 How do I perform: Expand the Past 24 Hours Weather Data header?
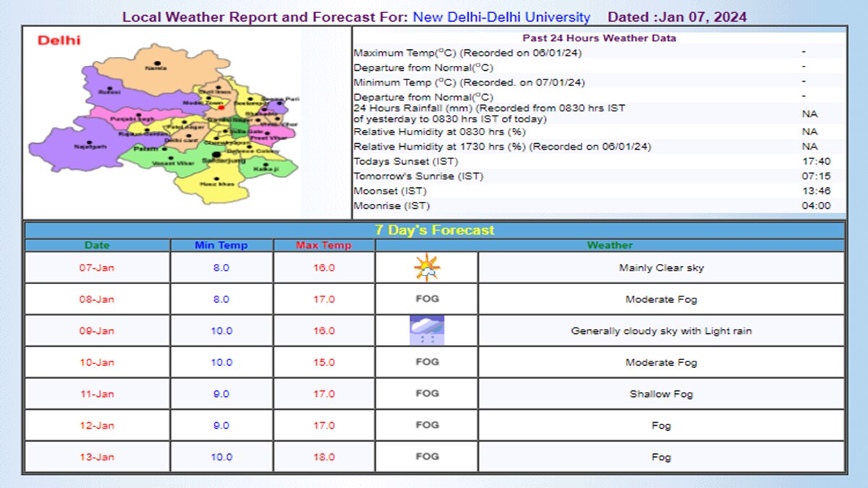point(599,38)
